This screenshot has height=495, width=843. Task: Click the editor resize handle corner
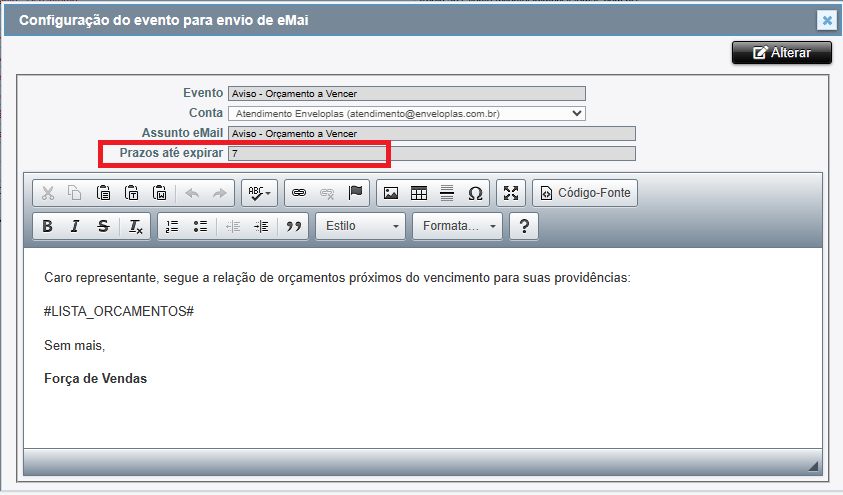click(813, 466)
